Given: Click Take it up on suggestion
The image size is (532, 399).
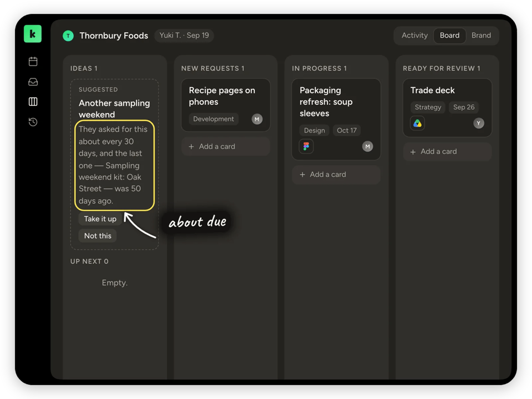Looking at the screenshot, I should (100, 219).
